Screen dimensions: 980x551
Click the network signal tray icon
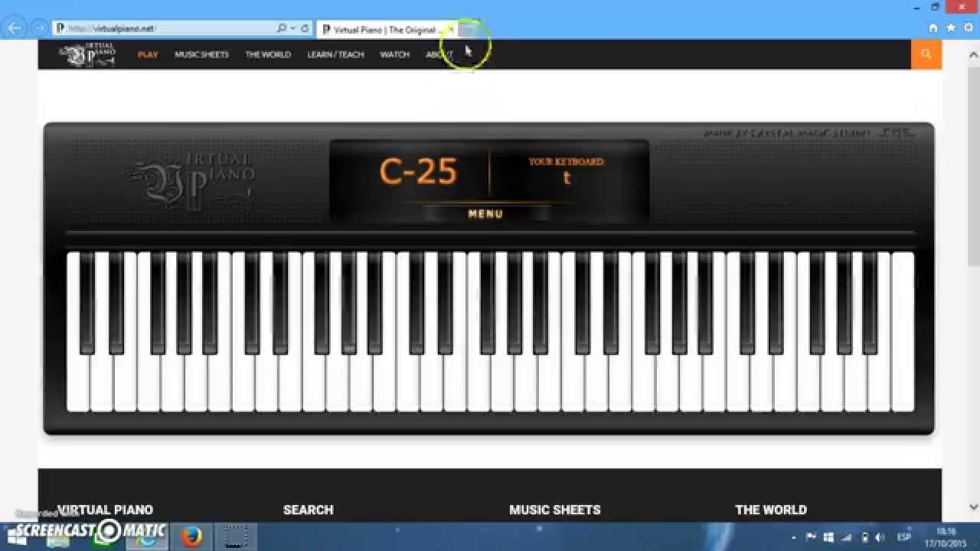click(x=847, y=537)
